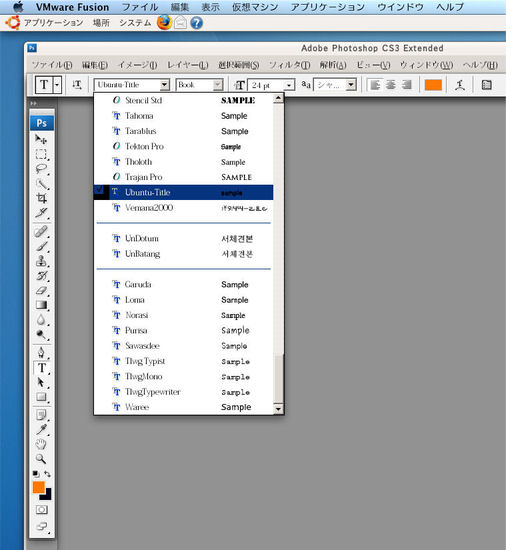Select the Dodge tool
Screen dimensions: 506x550
(x=41, y=335)
